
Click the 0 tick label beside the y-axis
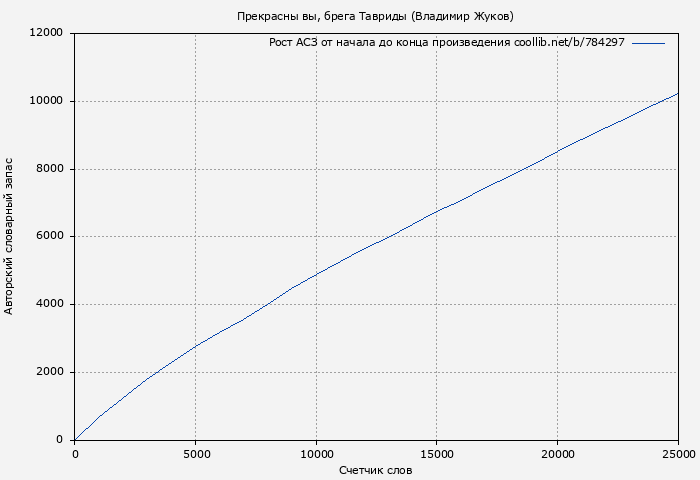(61, 440)
